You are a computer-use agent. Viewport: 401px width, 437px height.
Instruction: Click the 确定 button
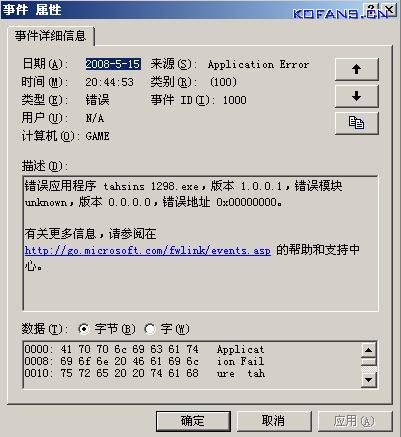pyautogui.click(x=193, y=421)
